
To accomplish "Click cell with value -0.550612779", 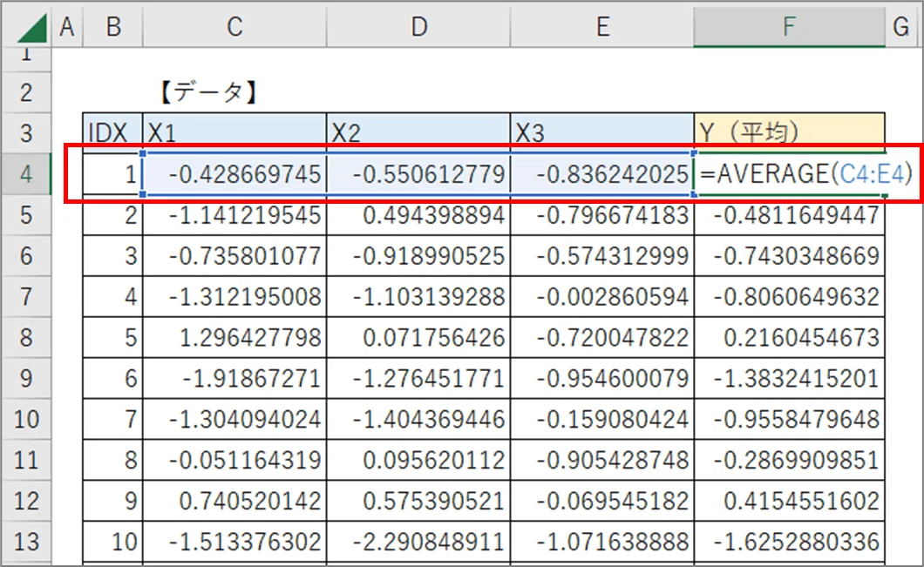I will (418, 174).
